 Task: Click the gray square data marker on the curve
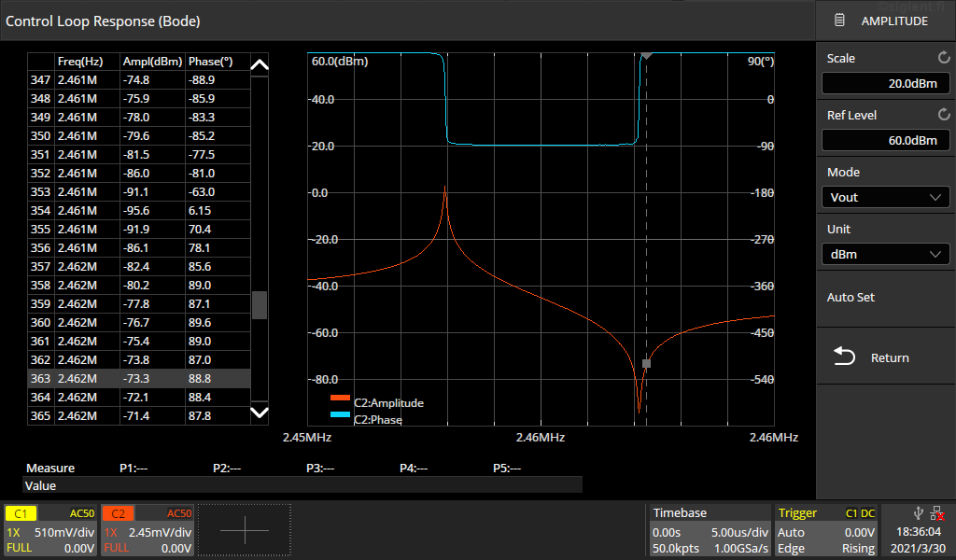click(x=646, y=364)
